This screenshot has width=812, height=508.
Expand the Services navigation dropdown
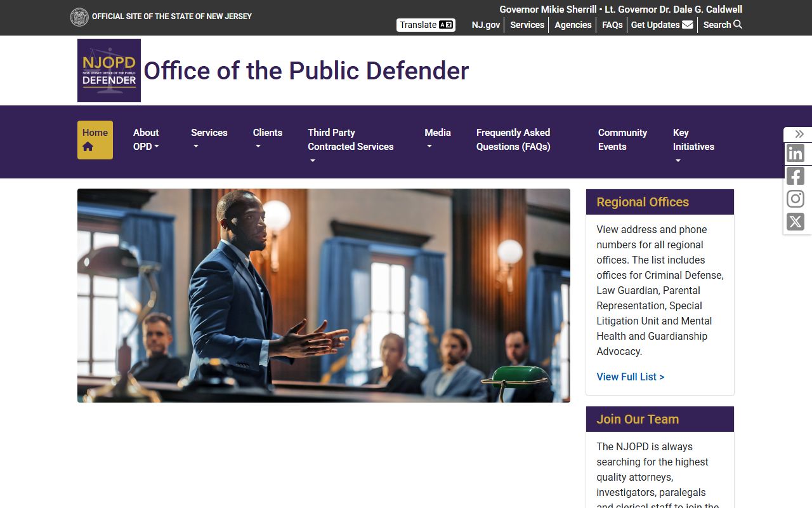209,140
